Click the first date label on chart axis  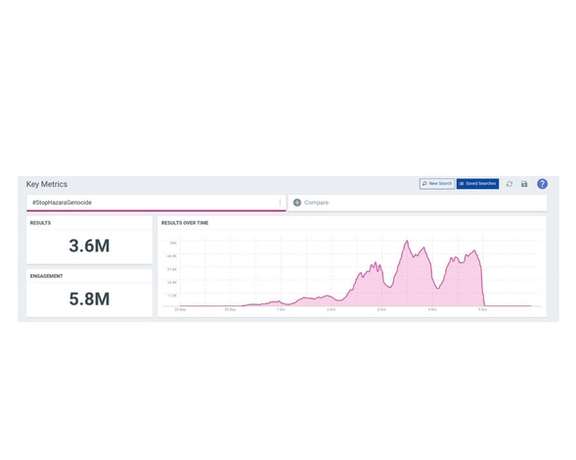coord(180,310)
